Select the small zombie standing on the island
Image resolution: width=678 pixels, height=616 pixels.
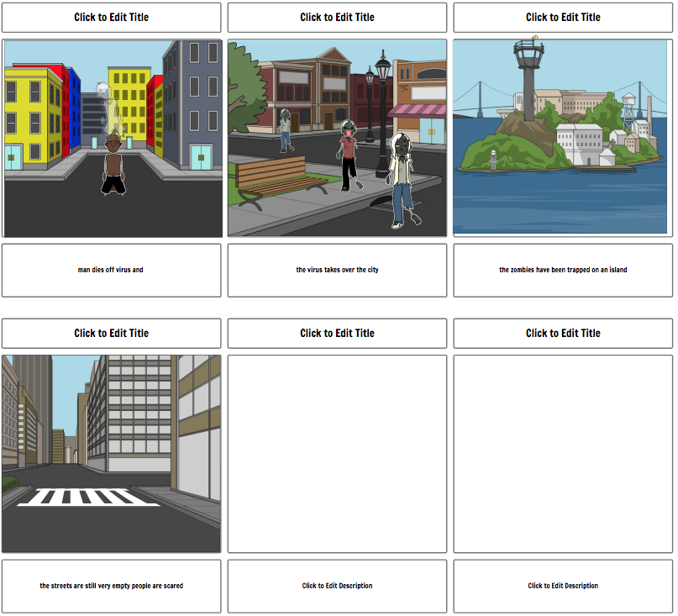pyautogui.click(x=493, y=160)
